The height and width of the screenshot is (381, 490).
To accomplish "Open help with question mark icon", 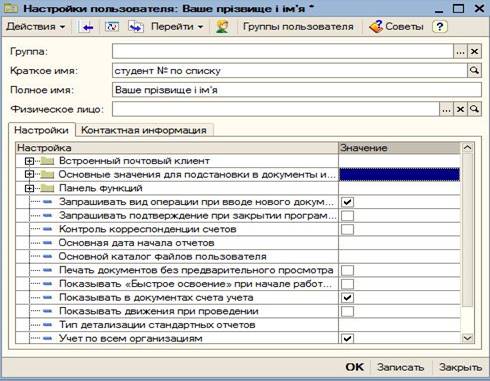I will click(x=440, y=27).
